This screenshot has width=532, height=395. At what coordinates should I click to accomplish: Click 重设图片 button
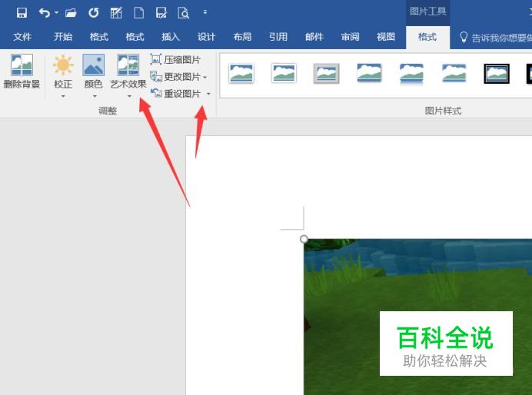175,93
